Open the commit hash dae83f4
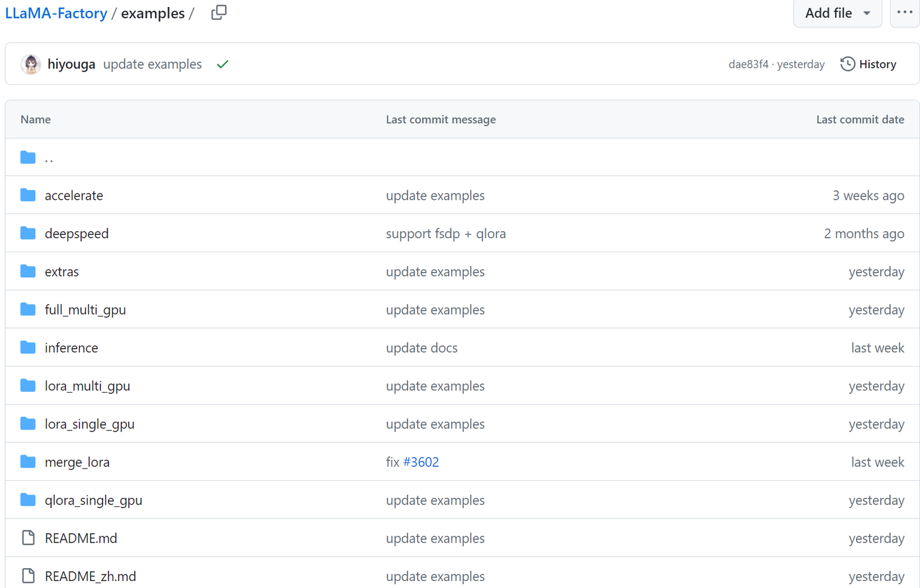 coord(748,64)
